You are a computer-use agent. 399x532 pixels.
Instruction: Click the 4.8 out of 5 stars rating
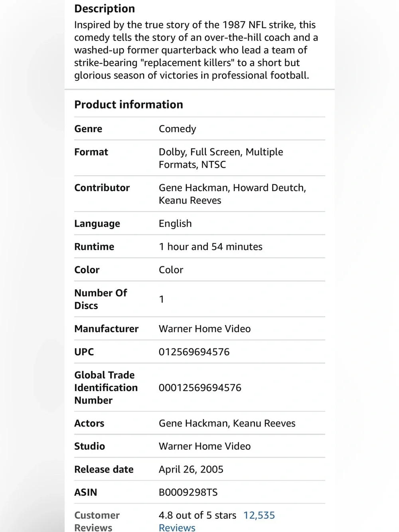[x=198, y=515]
